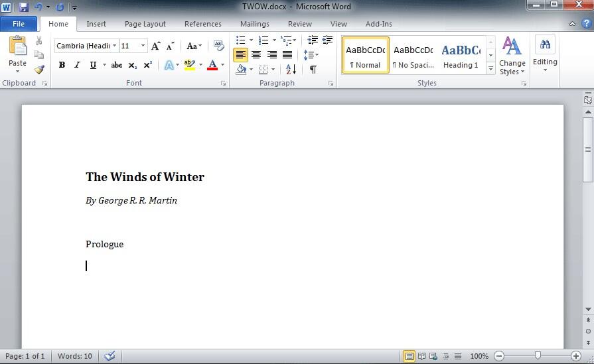Open highlight color dropdown arrow

[201, 65]
